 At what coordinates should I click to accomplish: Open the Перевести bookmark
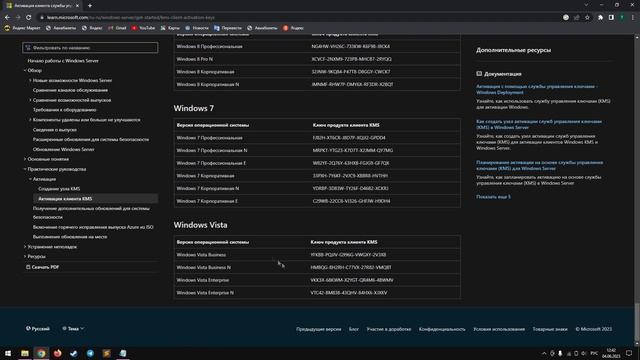point(228,28)
